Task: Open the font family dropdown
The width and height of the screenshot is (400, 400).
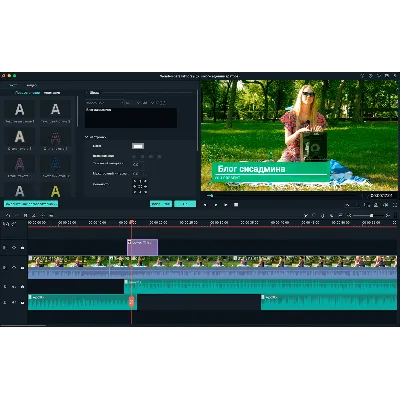Action: (x=104, y=103)
